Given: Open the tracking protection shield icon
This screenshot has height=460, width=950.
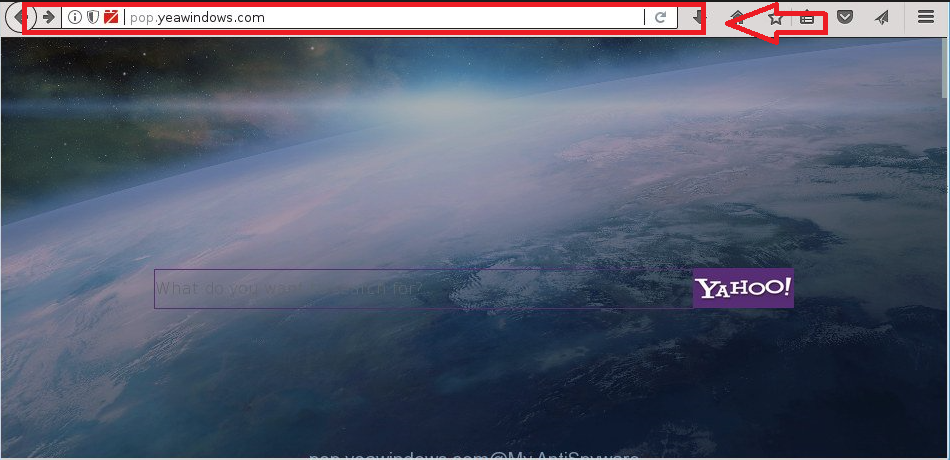Looking at the screenshot, I should pyautogui.click(x=92, y=17).
